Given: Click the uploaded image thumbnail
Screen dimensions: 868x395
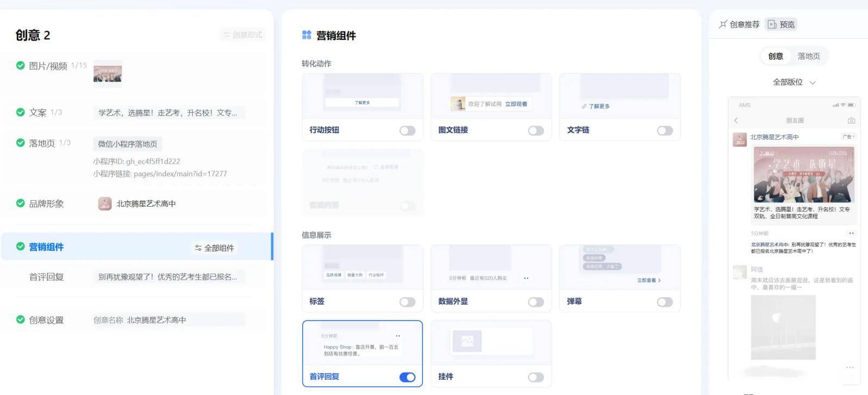Looking at the screenshot, I should tap(108, 73).
